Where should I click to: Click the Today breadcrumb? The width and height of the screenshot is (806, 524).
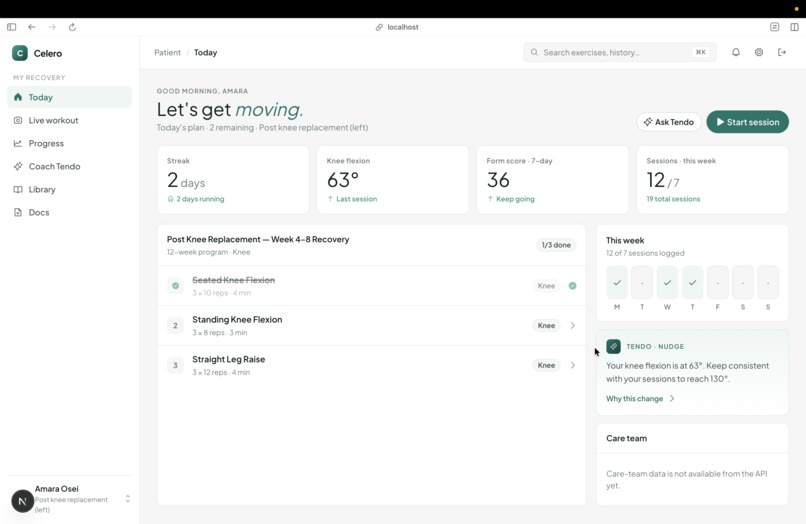pyautogui.click(x=205, y=52)
